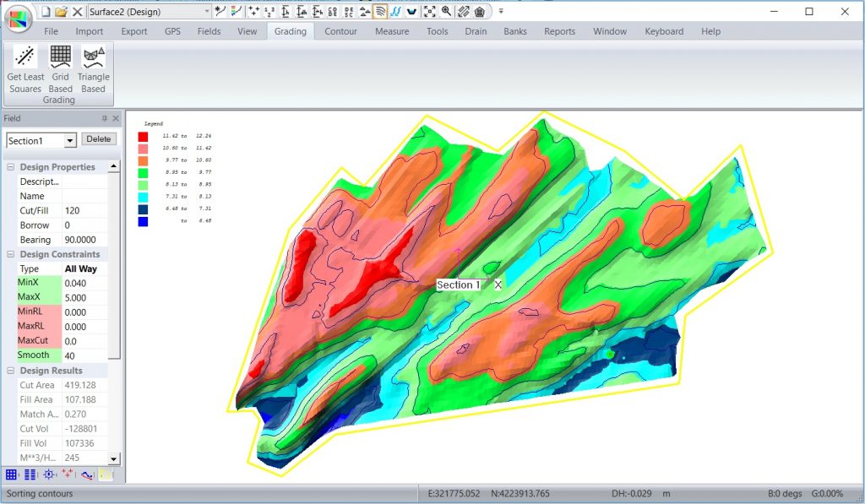
Task: Click the magnifier zoom icon in top toolbar
Action: 446,12
